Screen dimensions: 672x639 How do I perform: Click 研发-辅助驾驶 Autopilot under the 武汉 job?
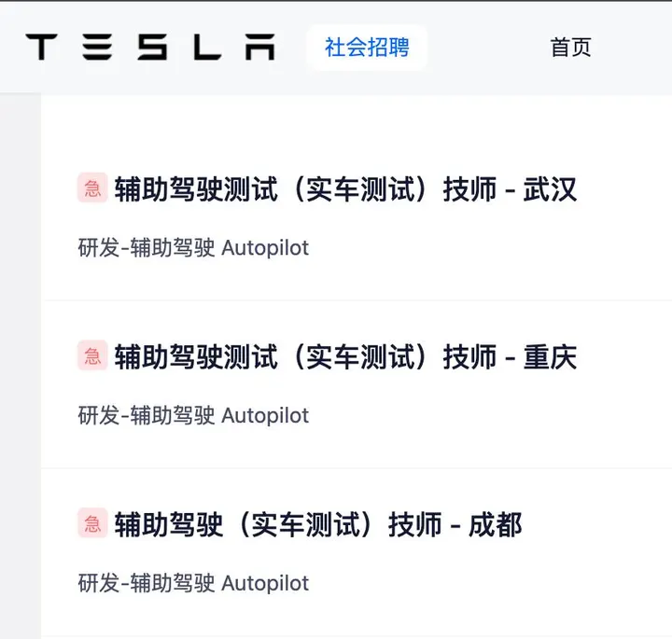click(193, 248)
